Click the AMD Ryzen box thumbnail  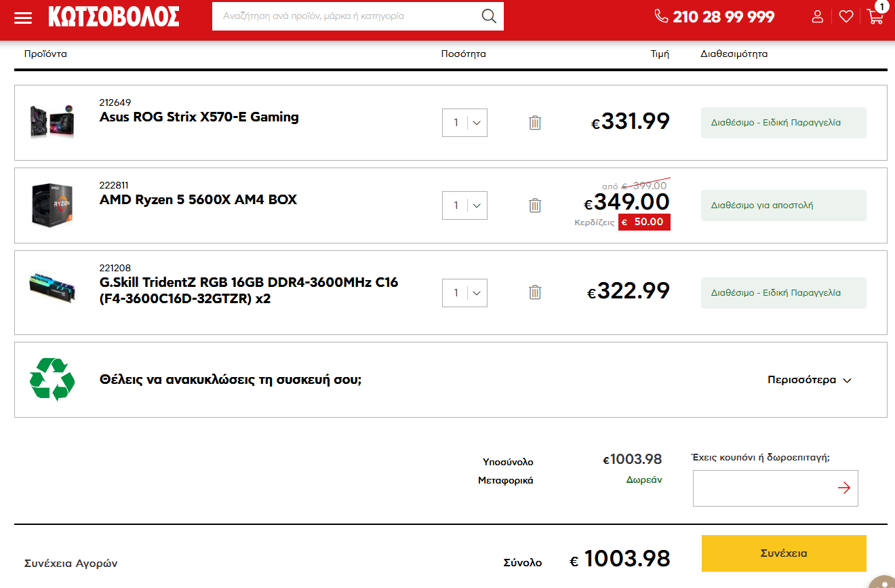point(52,204)
